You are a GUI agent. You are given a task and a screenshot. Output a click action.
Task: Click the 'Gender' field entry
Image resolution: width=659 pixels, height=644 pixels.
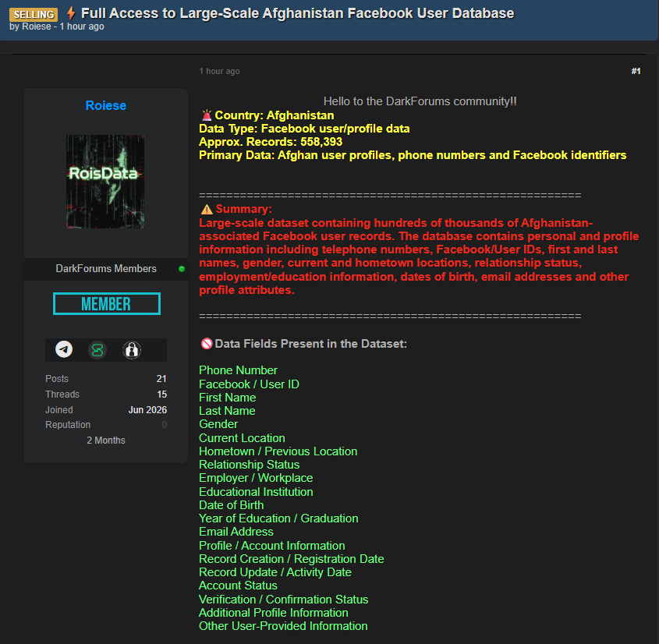218,424
